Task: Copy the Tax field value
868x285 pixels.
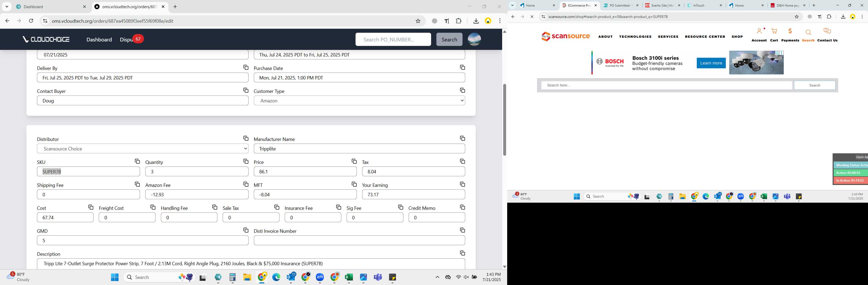Action: point(462,161)
